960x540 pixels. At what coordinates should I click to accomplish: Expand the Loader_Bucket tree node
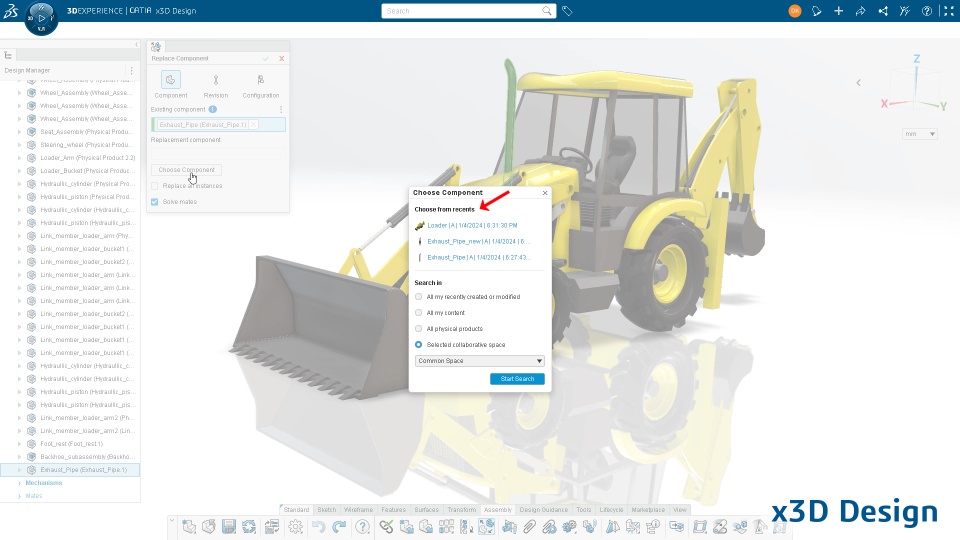[20, 171]
